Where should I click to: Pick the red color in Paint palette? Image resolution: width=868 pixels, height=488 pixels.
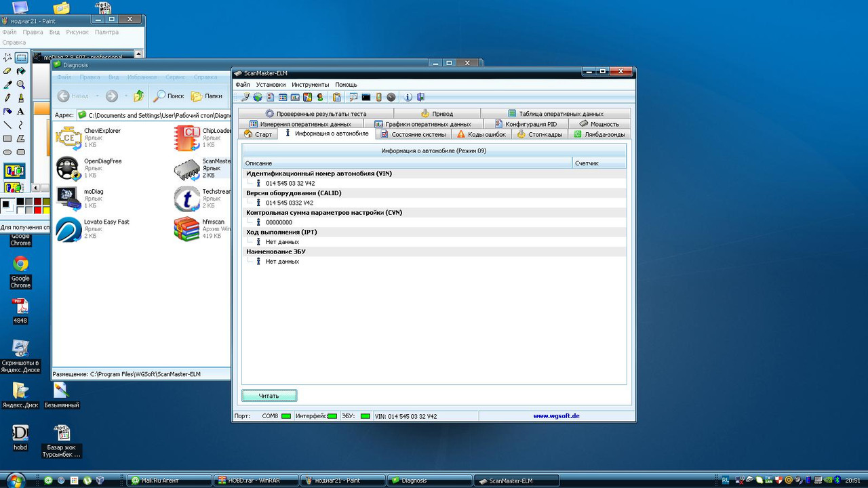(x=37, y=209)
